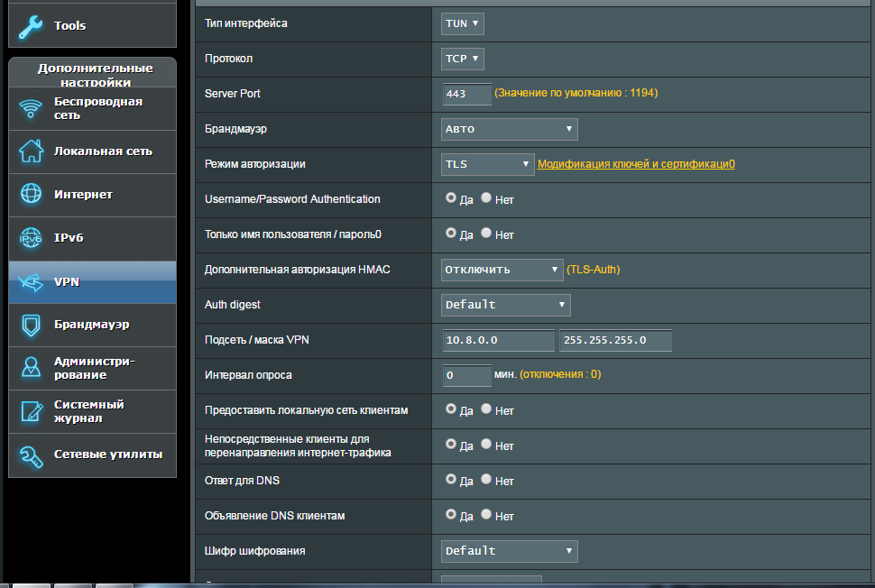875x588 pixels.
Task: Click the Протокол label
Action: point(229,59)
